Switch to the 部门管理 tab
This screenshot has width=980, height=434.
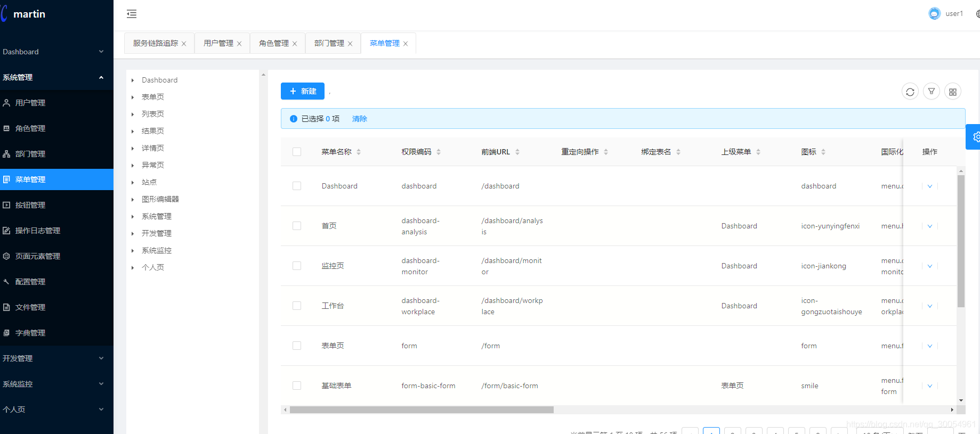tap(329, 43)
